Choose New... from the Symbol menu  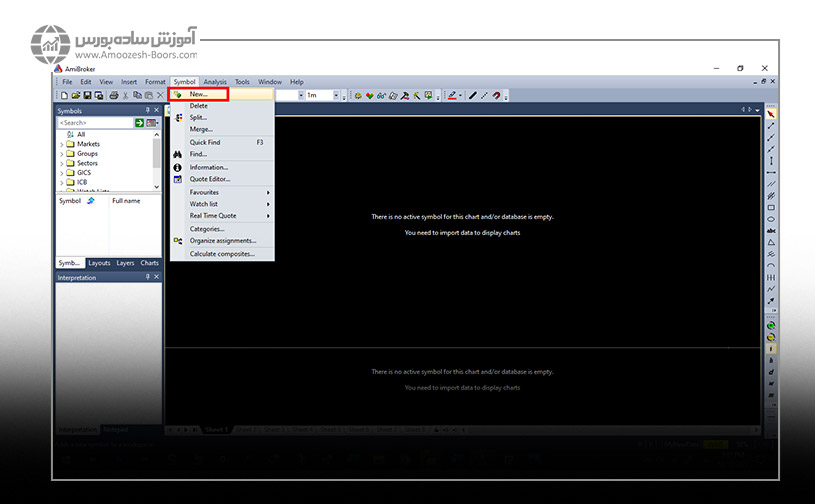[x=199, y=94]
